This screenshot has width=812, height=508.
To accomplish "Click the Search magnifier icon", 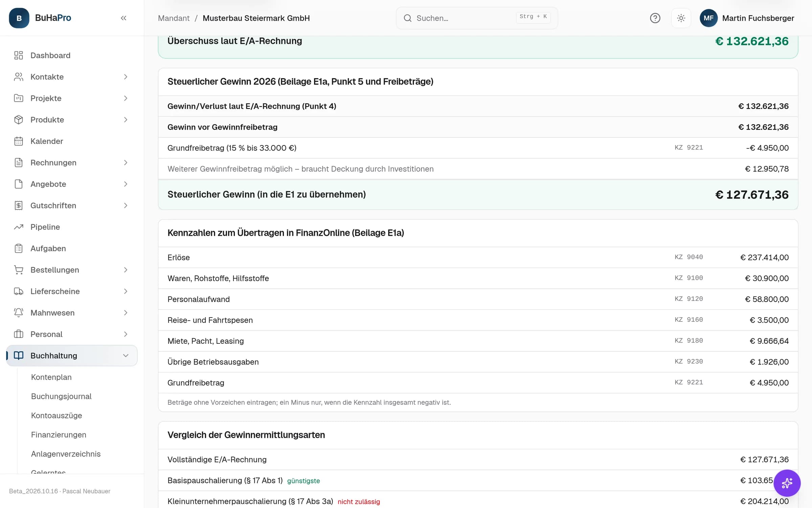I will click(408, 18).
